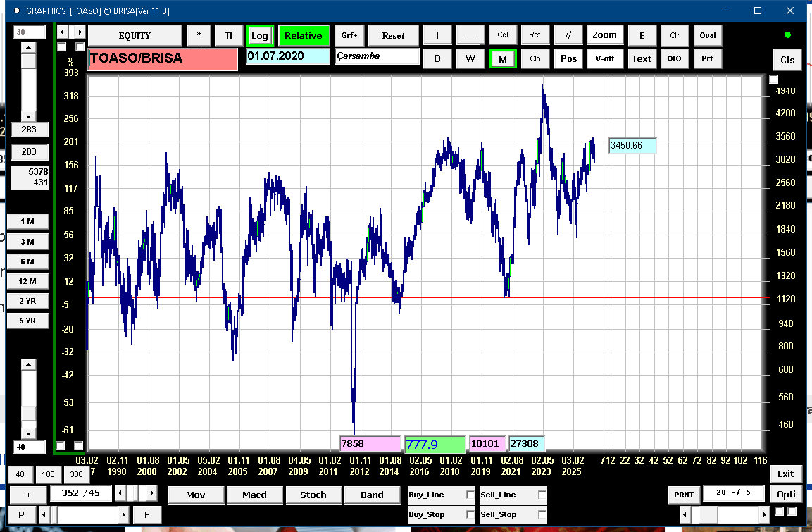This screenshot has width=812, height=532.
Task: Click left arrow next to EQUITY button
Action: pos(62,32)
